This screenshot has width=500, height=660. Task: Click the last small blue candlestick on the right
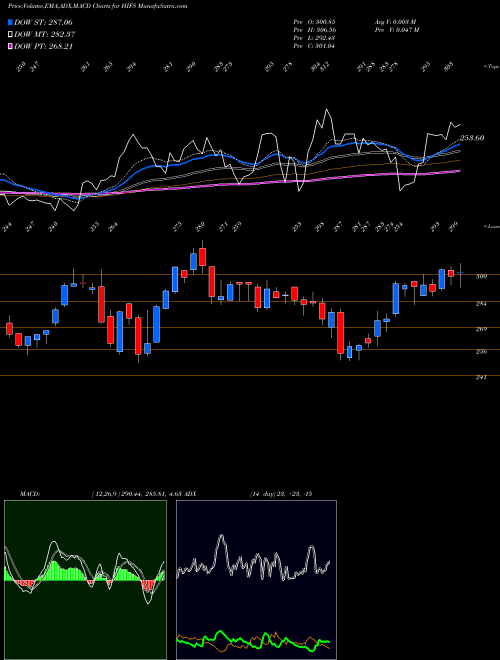(460, 273)
